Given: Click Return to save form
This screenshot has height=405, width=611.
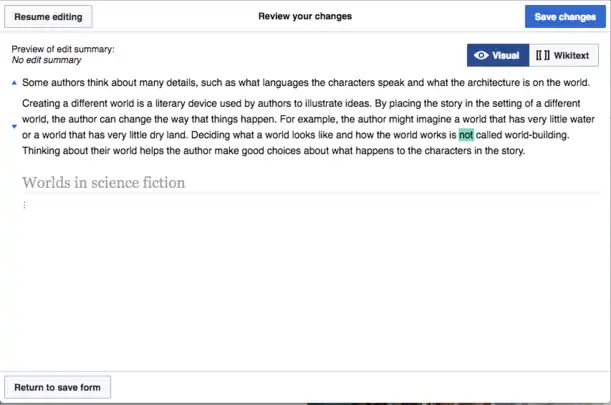Looking at the screenshot, I should 57,387.
